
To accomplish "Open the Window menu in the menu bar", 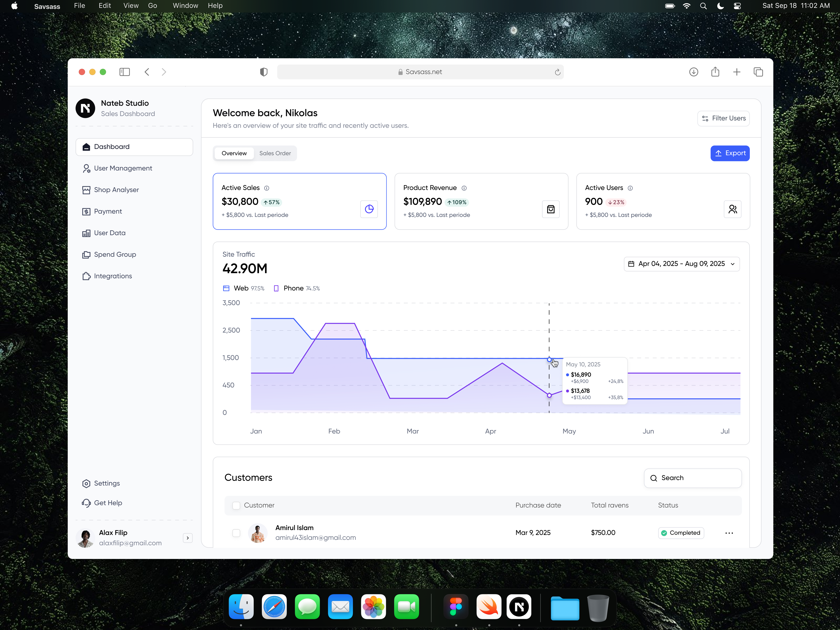I will click(x=185, y=6).
